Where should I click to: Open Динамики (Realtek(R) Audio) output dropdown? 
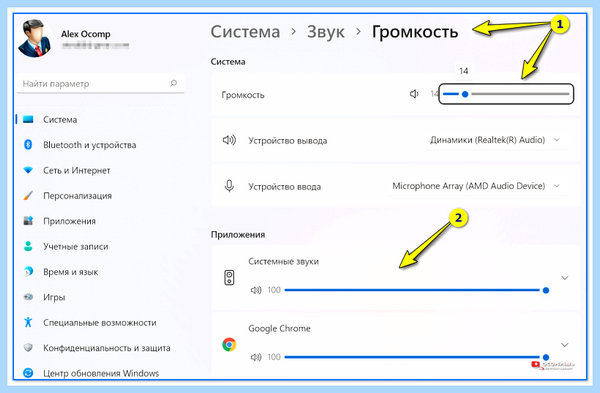click(x=496, y=140)
